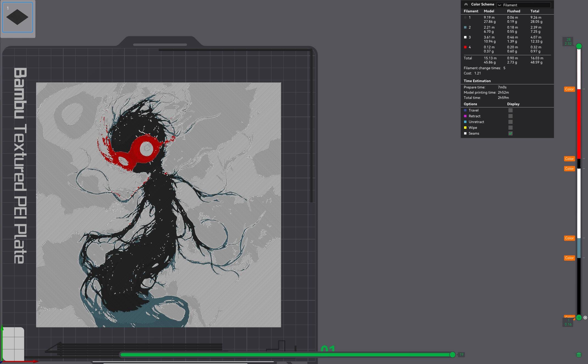
Task: Open the Color Scheme Filament dropdown
Action: click(524, 5)
